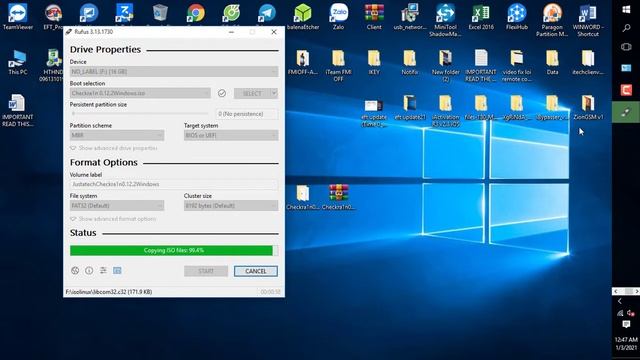Select the iTeam FMI OFF folder
This screenshot has height=360, width=640.
coord(338,65)
